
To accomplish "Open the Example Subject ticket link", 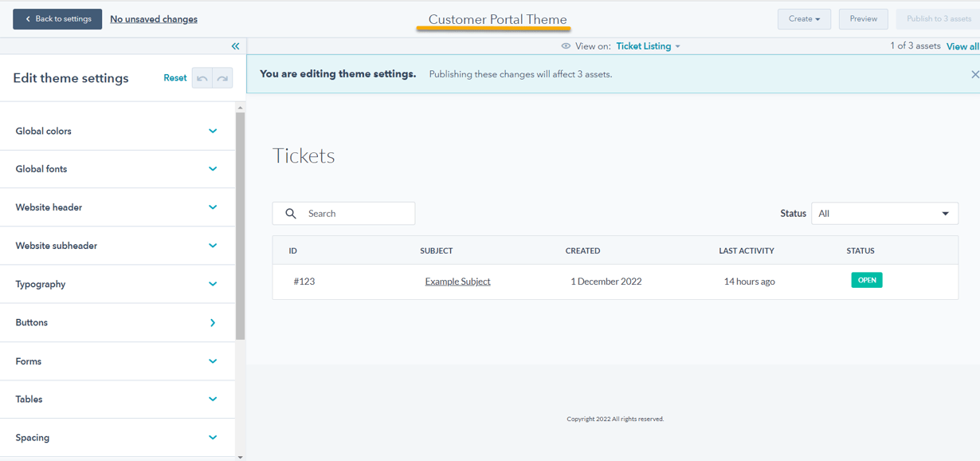I will (x=457, y=282).
